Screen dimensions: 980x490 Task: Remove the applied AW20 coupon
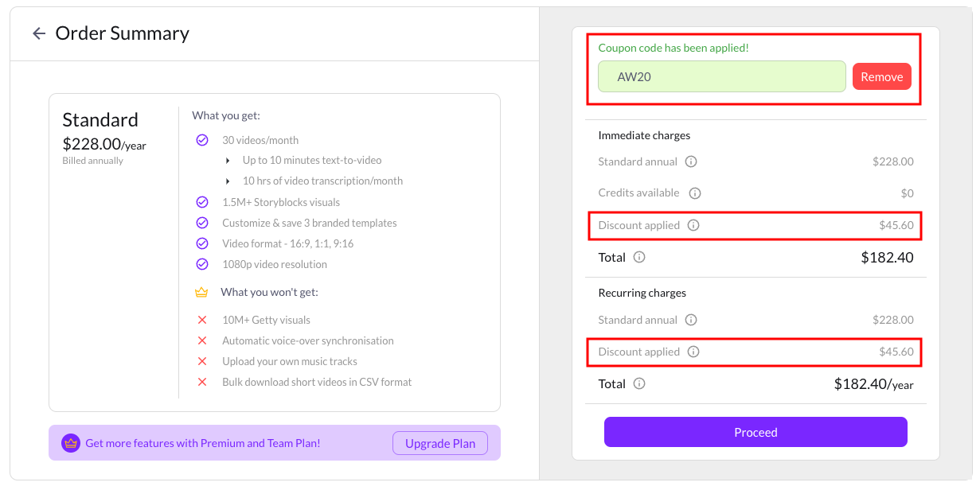[882, 76]
